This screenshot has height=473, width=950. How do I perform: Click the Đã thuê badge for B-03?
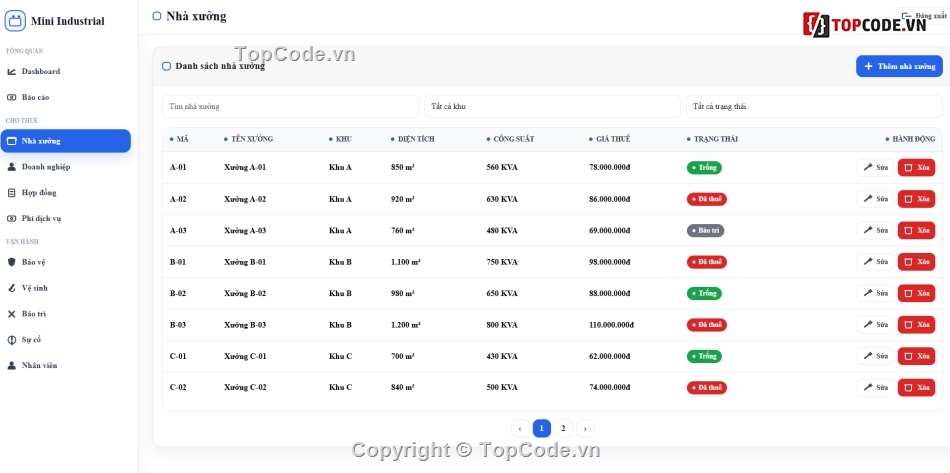pyautogui.click(x=706, y=325)
